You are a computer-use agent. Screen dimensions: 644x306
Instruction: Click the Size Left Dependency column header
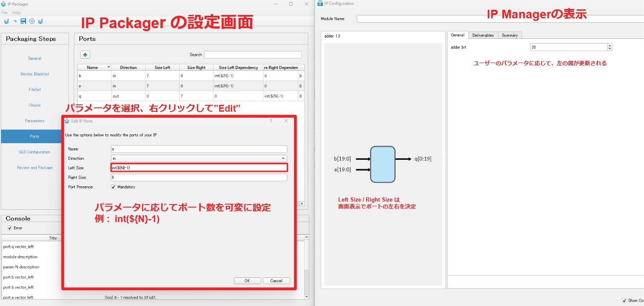pos(238,67)
